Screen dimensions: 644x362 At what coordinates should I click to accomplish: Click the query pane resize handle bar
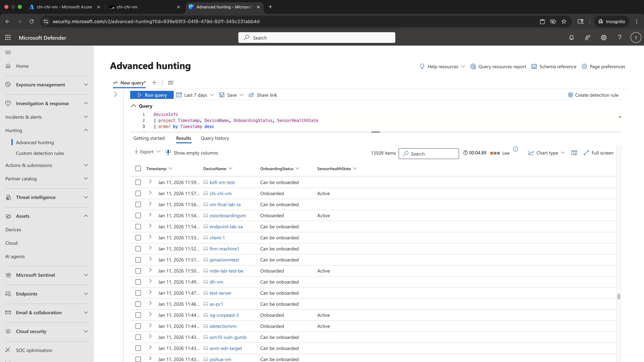pos(375,132)
